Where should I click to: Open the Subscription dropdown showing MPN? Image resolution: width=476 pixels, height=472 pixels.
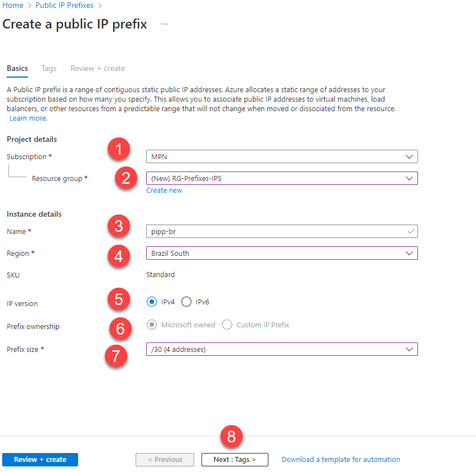coord(282,156)
